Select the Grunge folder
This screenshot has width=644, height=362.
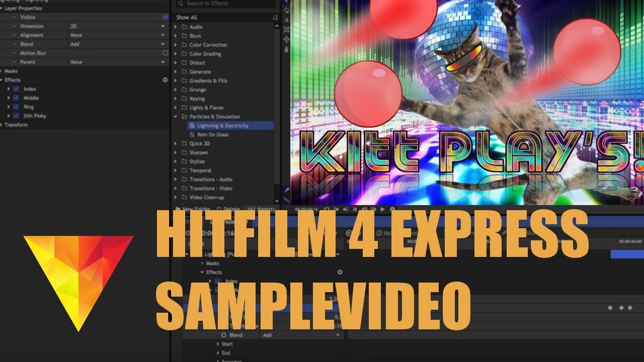click(197, 89)
